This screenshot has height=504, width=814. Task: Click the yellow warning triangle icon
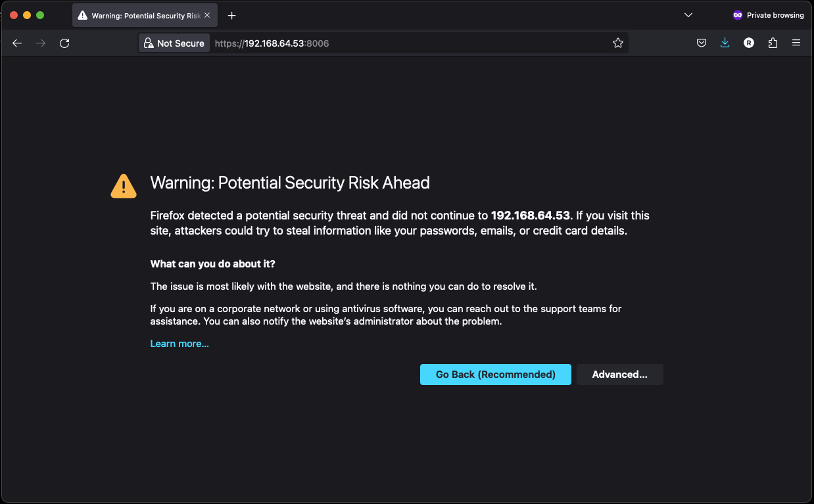pyautogui.click(x=124, y=186)
